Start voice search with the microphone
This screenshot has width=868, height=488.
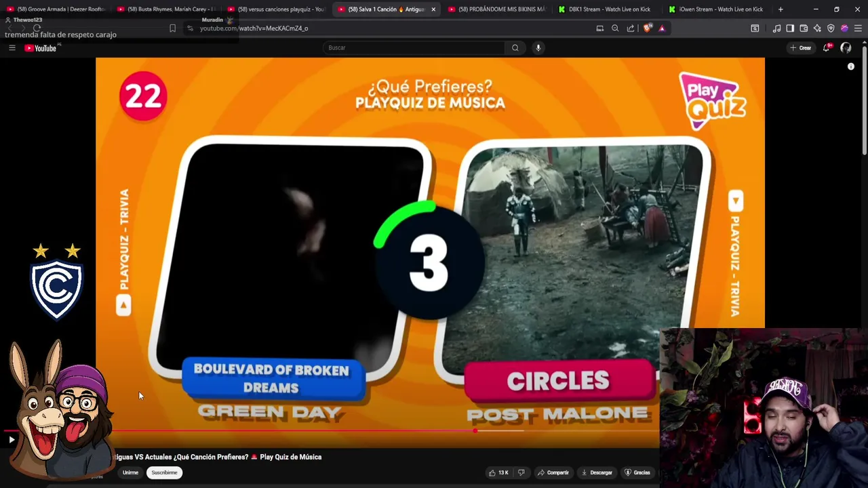point(538,47)
